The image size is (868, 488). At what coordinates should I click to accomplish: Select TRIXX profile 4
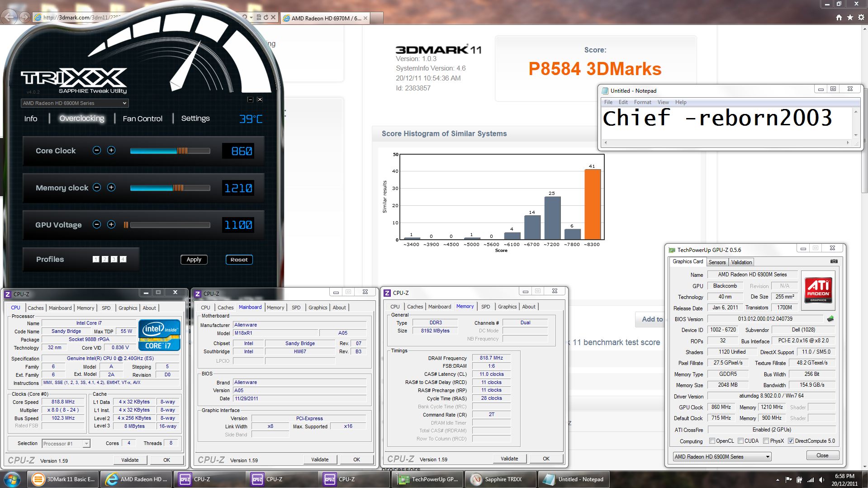tap(123, 259)
